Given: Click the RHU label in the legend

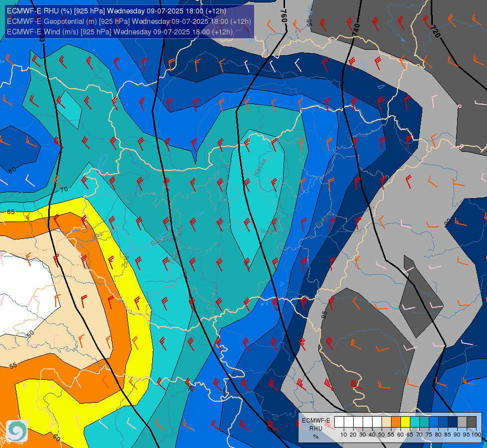Looking at the screenshot, I should click(x=316, y=429).
